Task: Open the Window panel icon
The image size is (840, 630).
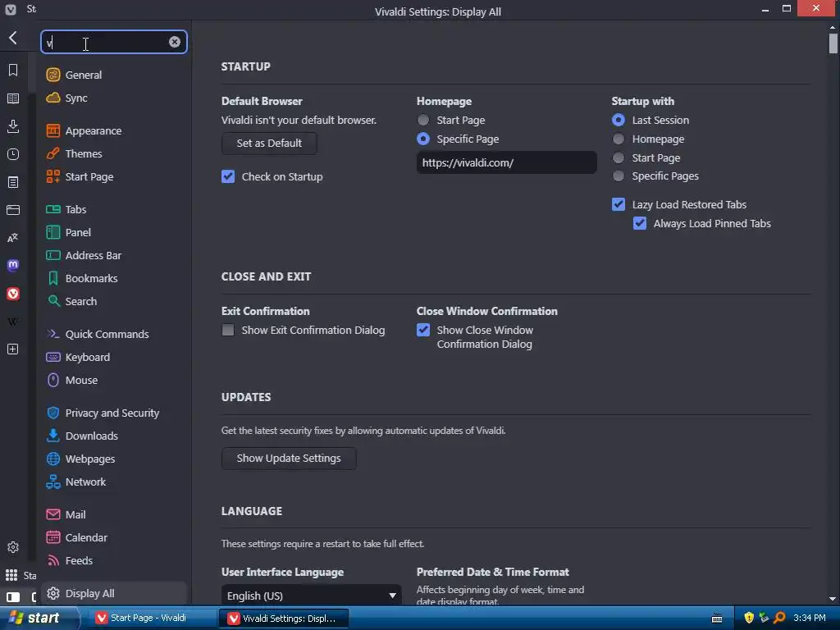Action: tap(13, 210)
